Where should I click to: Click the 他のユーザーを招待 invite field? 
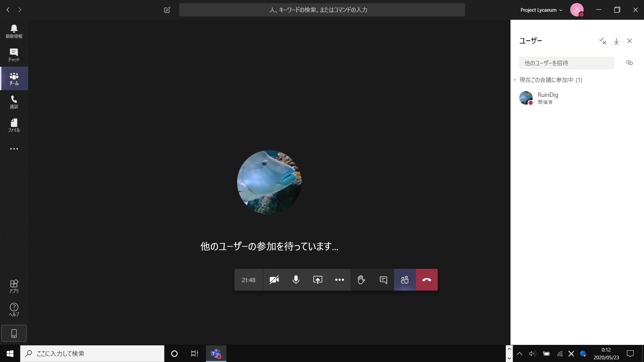coord(567,63)
